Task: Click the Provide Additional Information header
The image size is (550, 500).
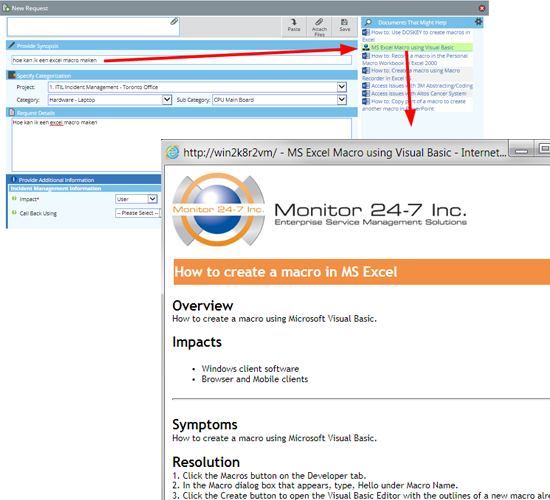Action: tap(84, 180)
